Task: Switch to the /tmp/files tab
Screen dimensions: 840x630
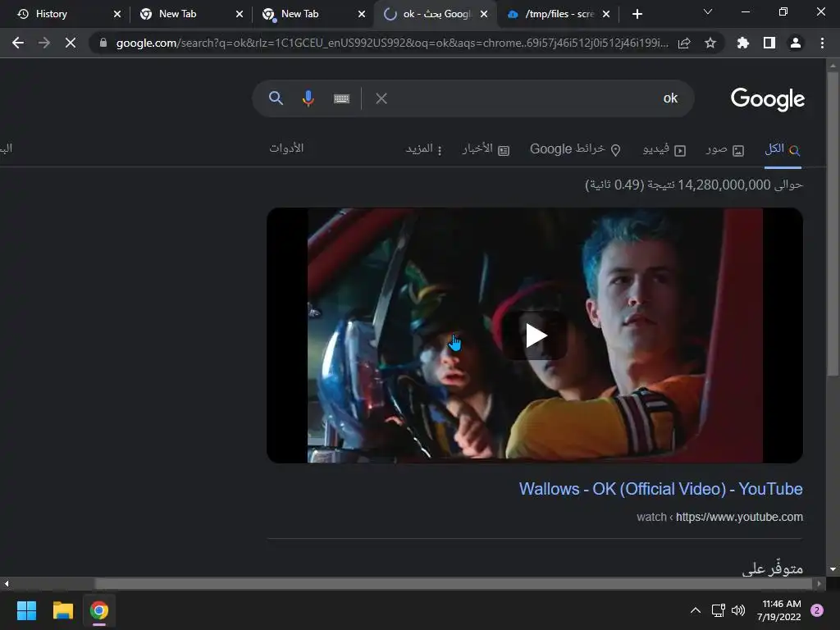Action: coord(559,14)
